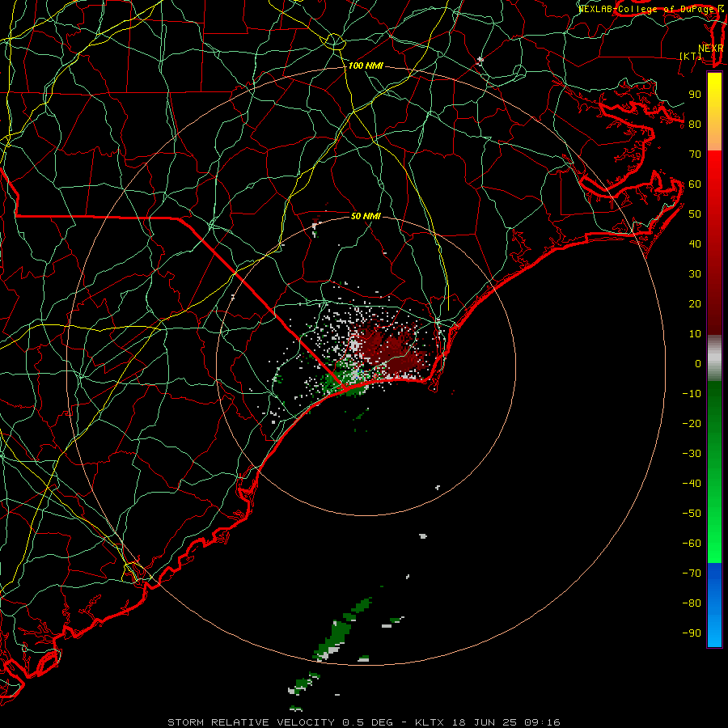
Task: Click the "-90" value on velocity scale
Action: 692,633
